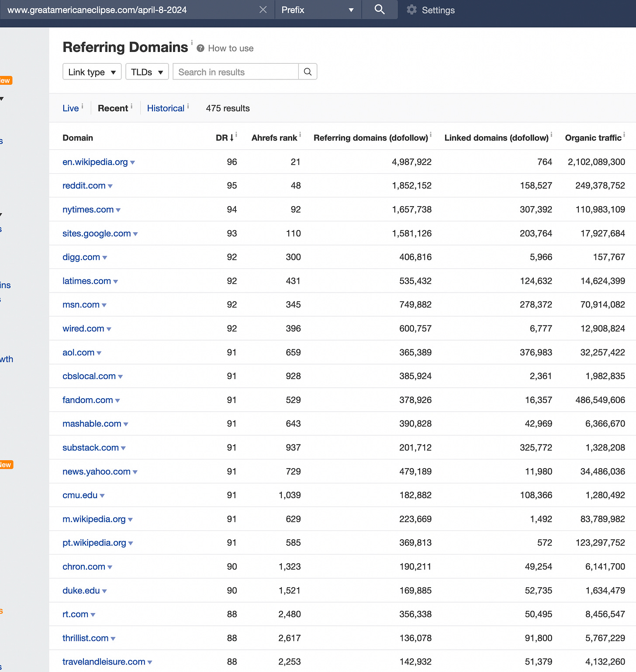The image size is (636, 672).
Task: Show info icon next to Ahrefs rank
Action: coord(300,134)
